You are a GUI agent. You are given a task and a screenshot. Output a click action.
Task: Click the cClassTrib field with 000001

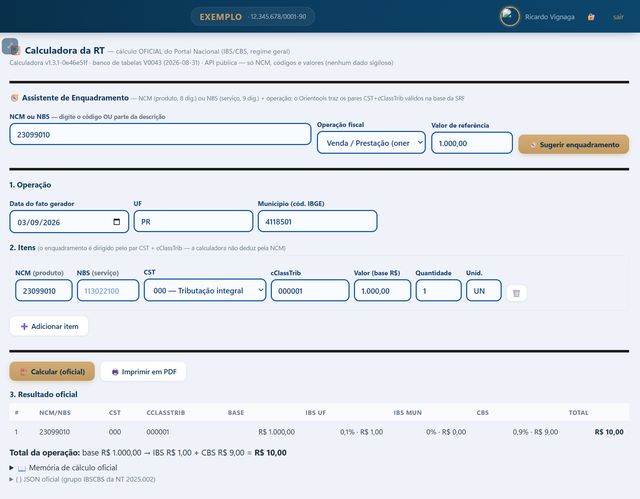click(310, 291)
